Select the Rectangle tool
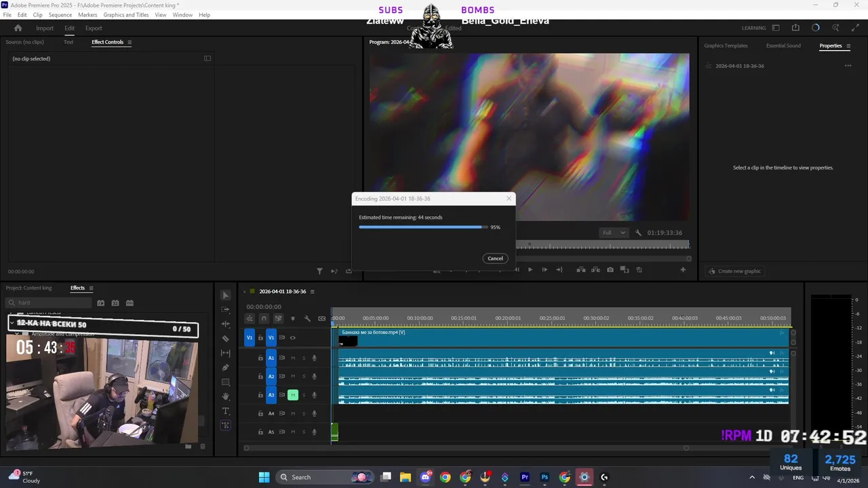Image resolution: width=868 pixels, height=488 pixels. click(x=226, y=382)
